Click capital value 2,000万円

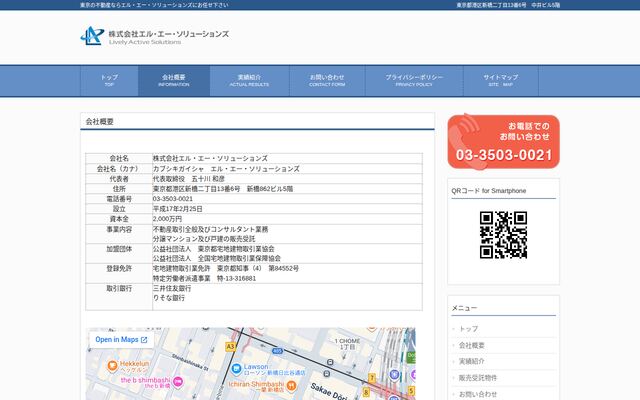point(167,219)
